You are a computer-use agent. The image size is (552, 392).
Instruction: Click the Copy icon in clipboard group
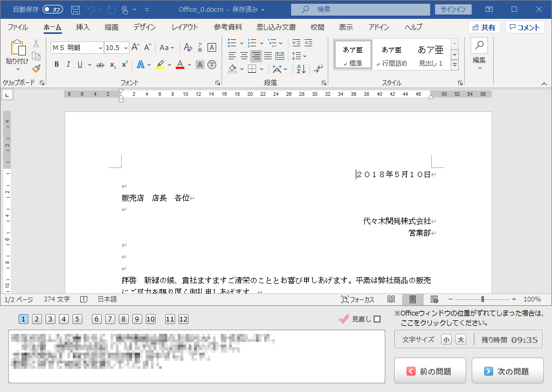pos(36,56)
